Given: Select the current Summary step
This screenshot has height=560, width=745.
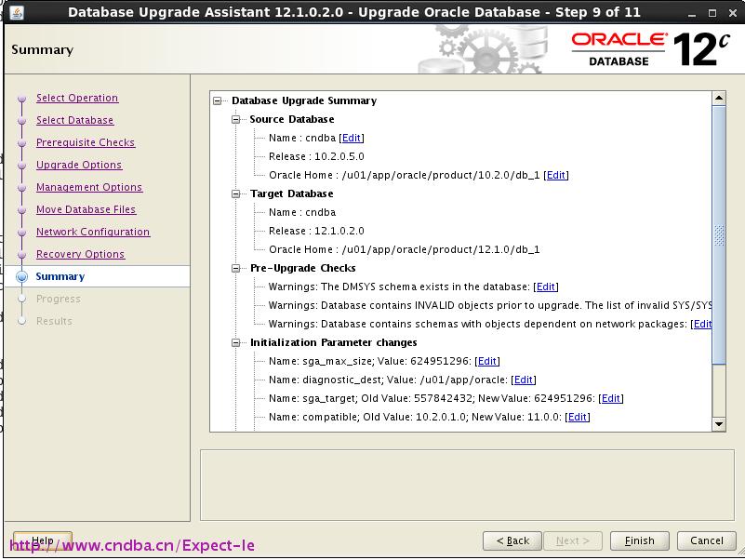Looking at the screenshot, I should pyautogui.click(x=60, y=276).
